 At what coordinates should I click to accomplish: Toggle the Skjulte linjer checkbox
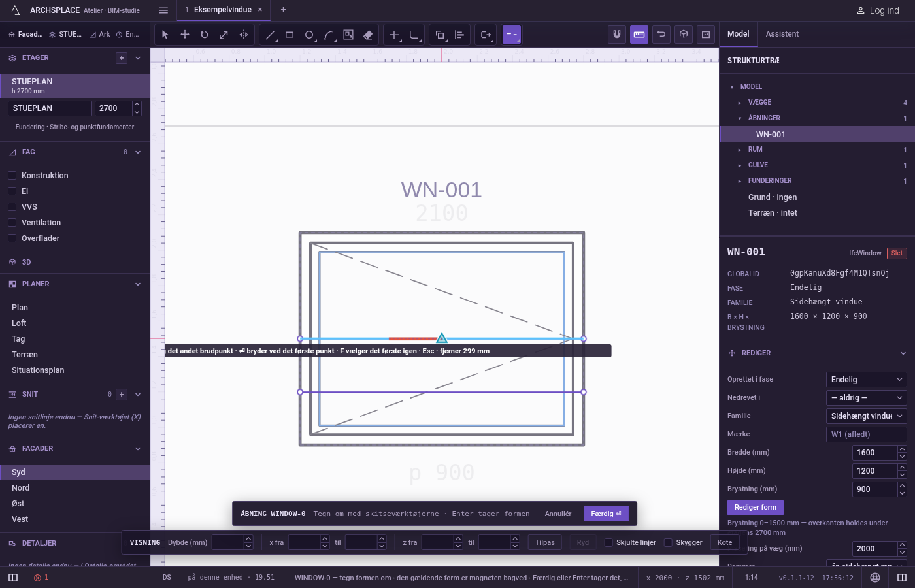point(608,542)
